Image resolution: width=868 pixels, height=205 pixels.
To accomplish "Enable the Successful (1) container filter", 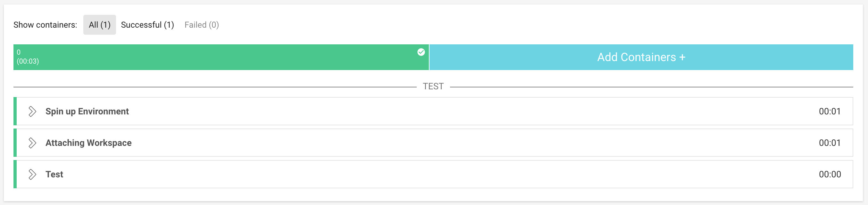I will pos(147,24).
